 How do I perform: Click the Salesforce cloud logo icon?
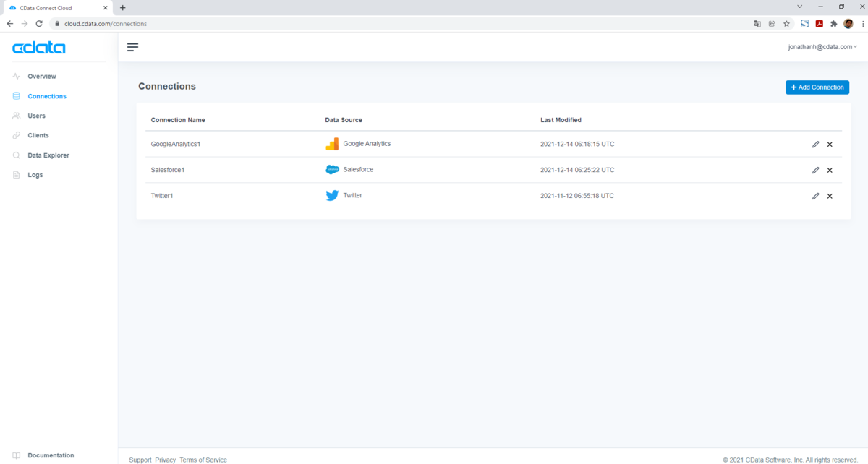point(332,170)
